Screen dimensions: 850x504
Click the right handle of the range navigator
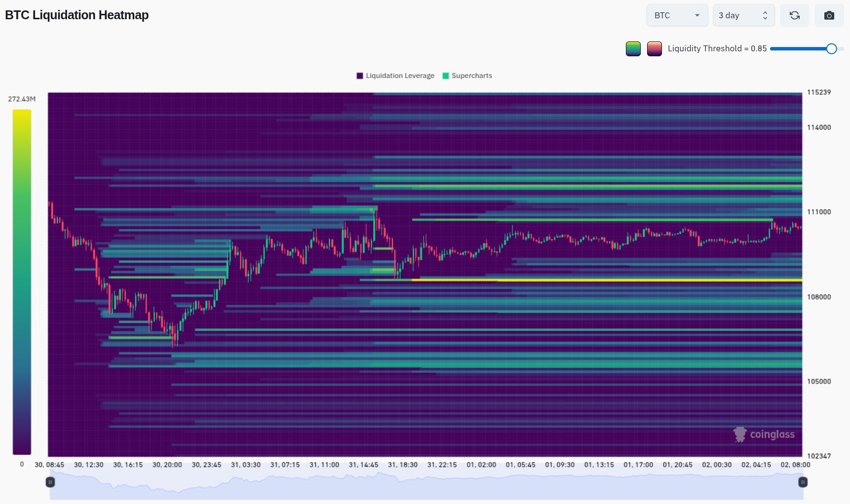(803, 482)
